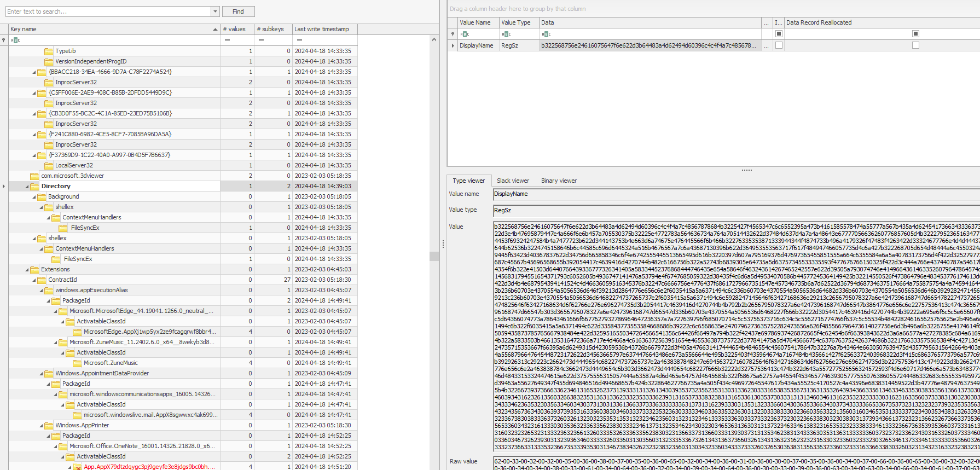Viewport: 980px width, 470px height.
Task: Collapse the Directory key node
Action: [27, 187]
